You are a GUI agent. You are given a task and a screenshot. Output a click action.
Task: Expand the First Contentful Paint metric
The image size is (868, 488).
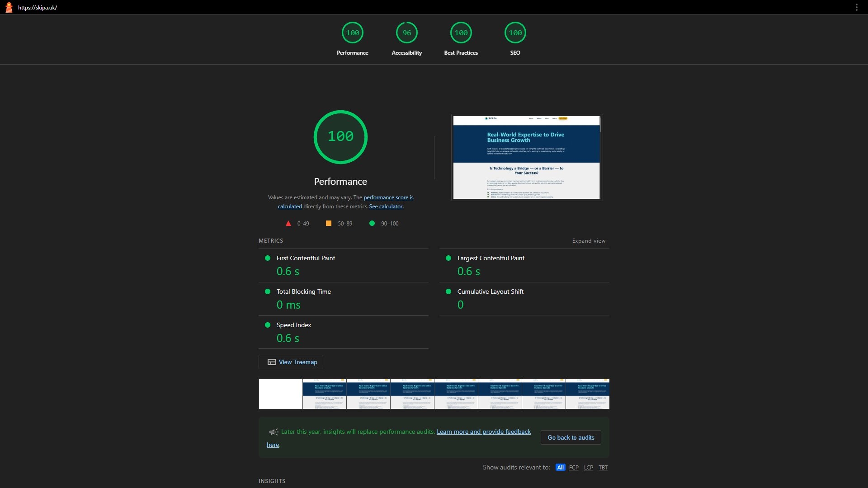pos(344,266)
